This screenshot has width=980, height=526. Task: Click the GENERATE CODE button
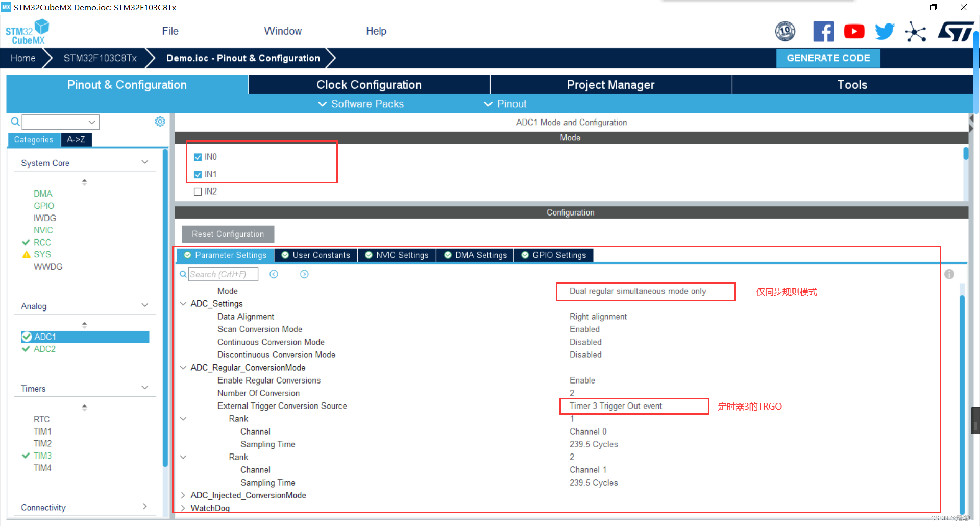(x=828, y=58)
